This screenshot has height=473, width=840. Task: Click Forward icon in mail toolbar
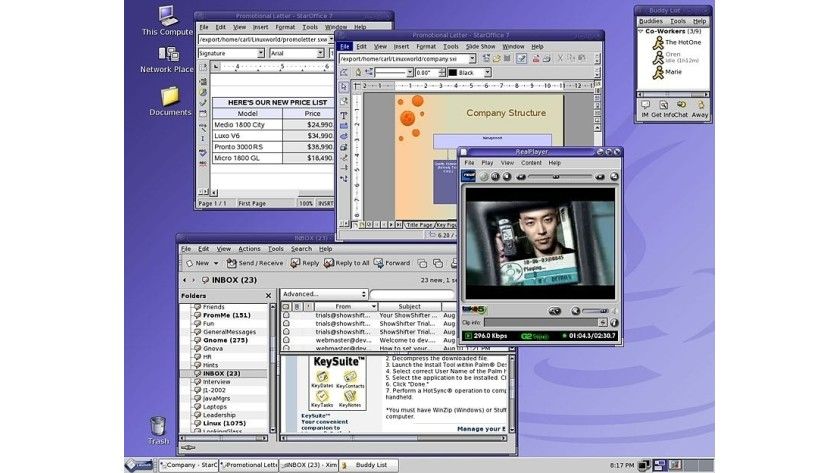(392, 263)
